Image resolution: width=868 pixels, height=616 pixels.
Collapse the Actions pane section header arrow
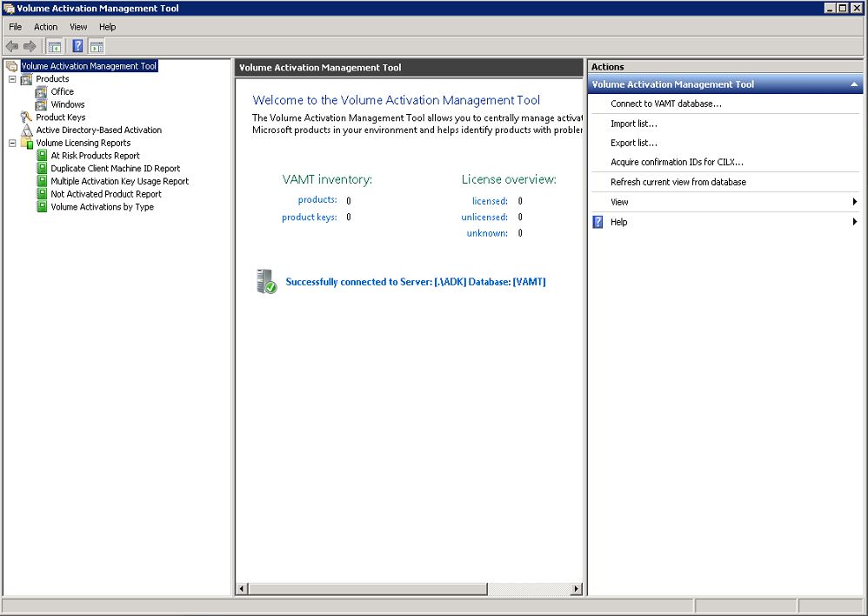854,84
